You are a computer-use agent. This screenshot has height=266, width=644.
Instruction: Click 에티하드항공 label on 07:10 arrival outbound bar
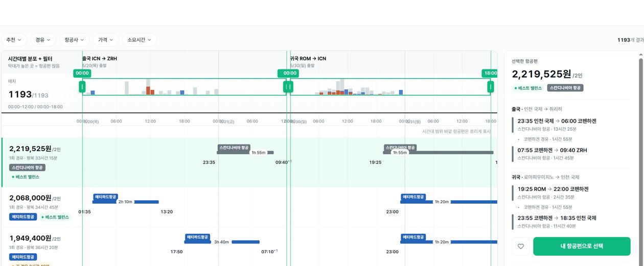tap(198, 237)
